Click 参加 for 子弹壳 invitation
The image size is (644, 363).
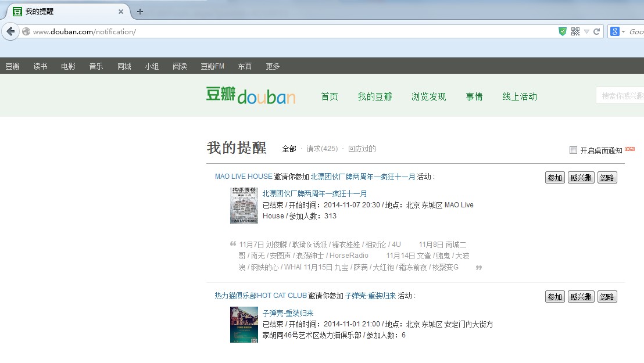tap(555, 296)
